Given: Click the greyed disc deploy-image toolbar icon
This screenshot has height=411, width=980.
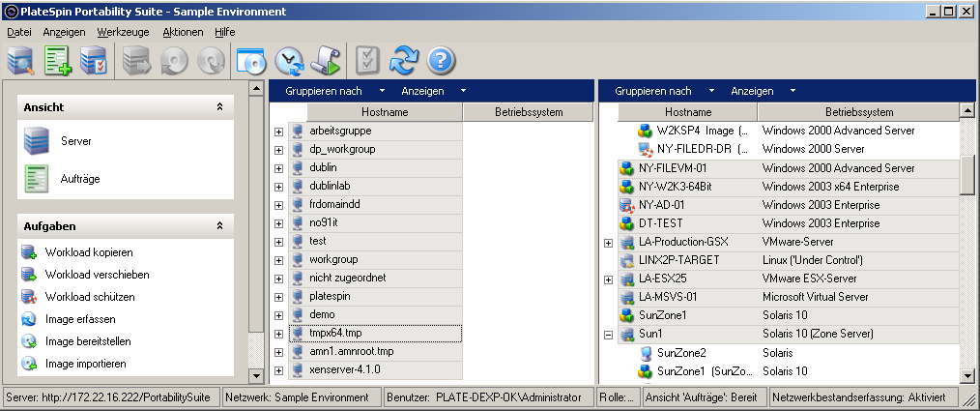Looking at the screenshot, I should click(x=211, y=61).
